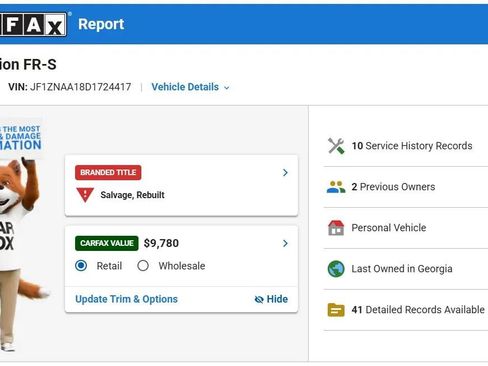Open Branded Title details chevron
The height and width of the screenshot is (366, 488).
pos(285,173)
